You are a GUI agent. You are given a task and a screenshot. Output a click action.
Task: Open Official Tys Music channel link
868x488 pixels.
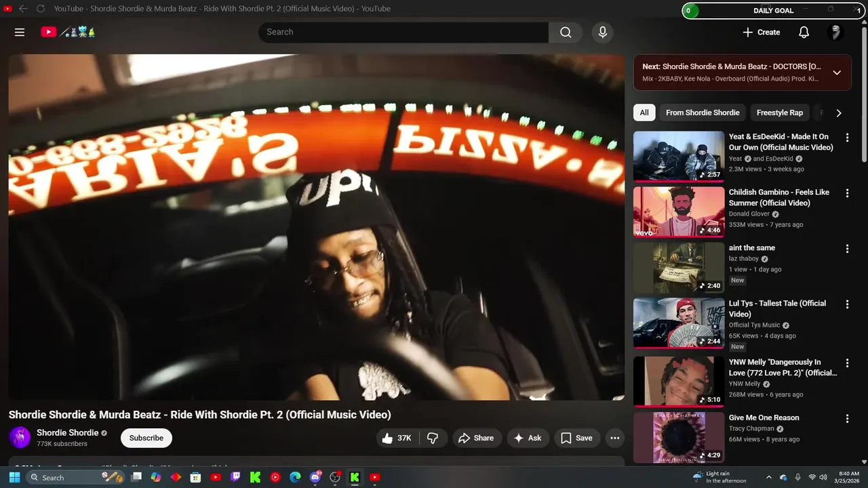tap(755, 325)
